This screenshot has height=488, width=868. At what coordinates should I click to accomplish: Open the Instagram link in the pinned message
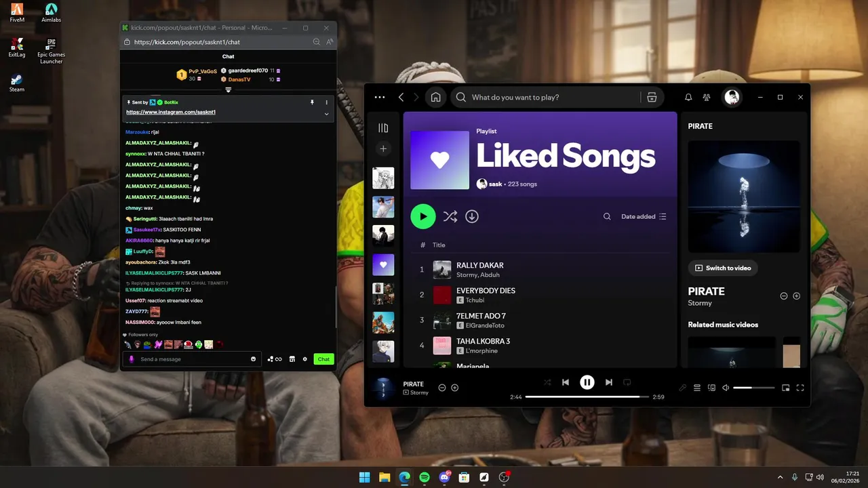pos(171,112)
